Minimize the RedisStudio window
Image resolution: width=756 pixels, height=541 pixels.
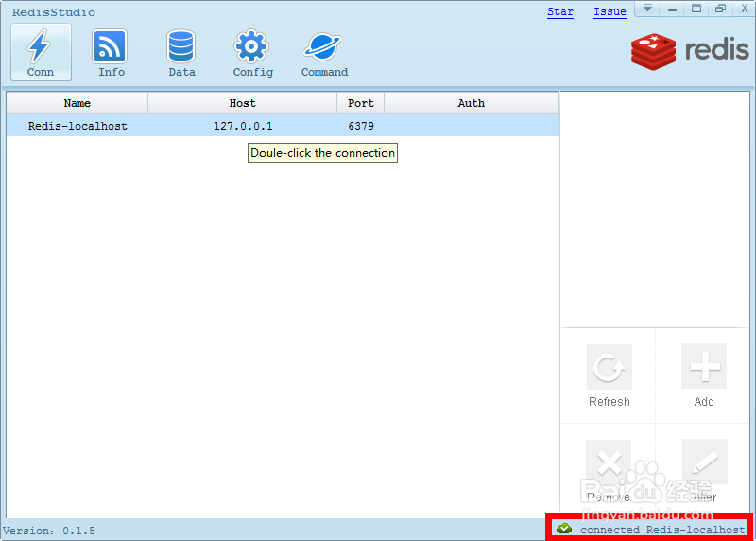672,9
